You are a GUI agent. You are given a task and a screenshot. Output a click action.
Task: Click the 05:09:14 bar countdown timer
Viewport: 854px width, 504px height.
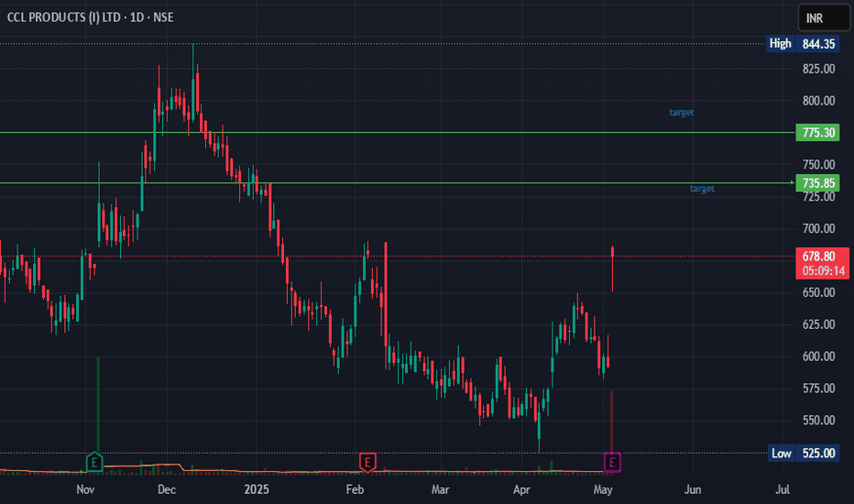pyautogui.click(x=822, y=271)
